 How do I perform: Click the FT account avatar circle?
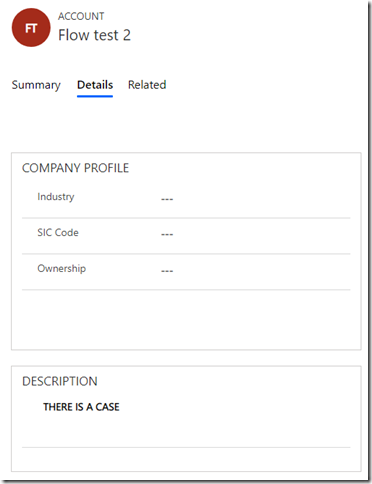pos(31,28)
